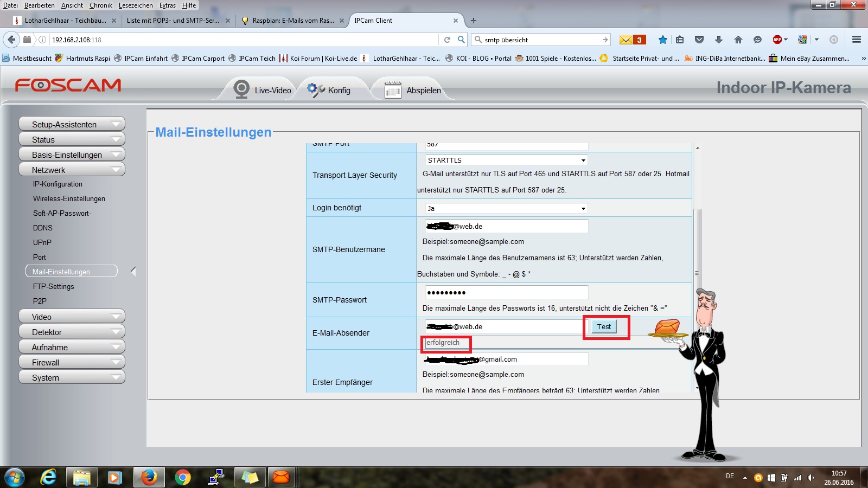The width and height of the screenshot is (868, 488).
Task: Open the Login benötigt dropdown
Action: [x=507, y=208]
